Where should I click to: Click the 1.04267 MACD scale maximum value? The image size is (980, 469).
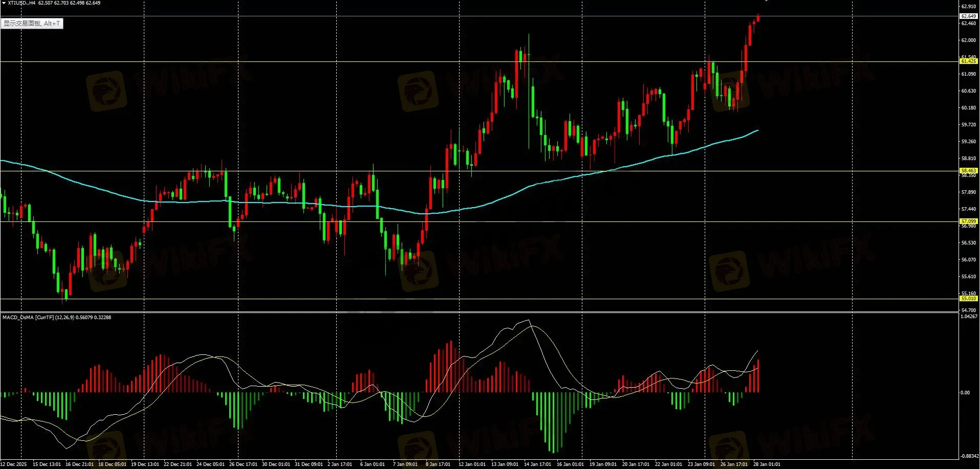969,317
